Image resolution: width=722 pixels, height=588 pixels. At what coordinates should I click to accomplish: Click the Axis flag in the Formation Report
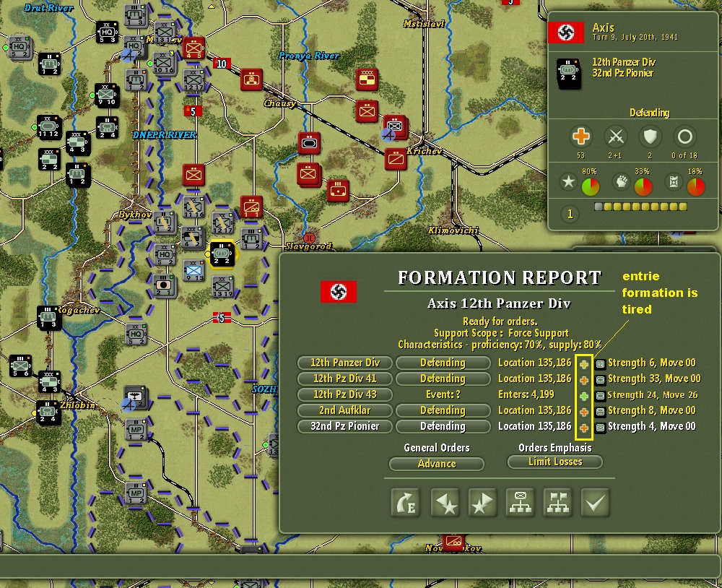click(x=339, y=292)
